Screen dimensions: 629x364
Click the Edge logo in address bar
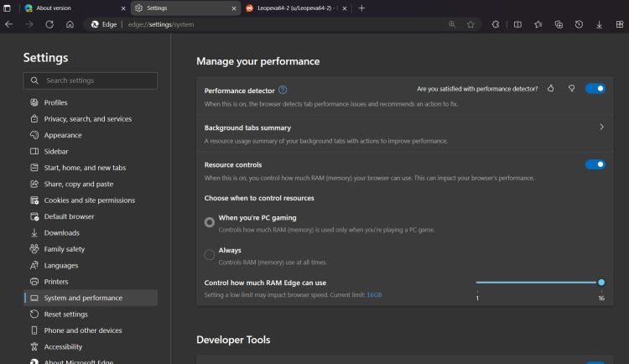95,24
